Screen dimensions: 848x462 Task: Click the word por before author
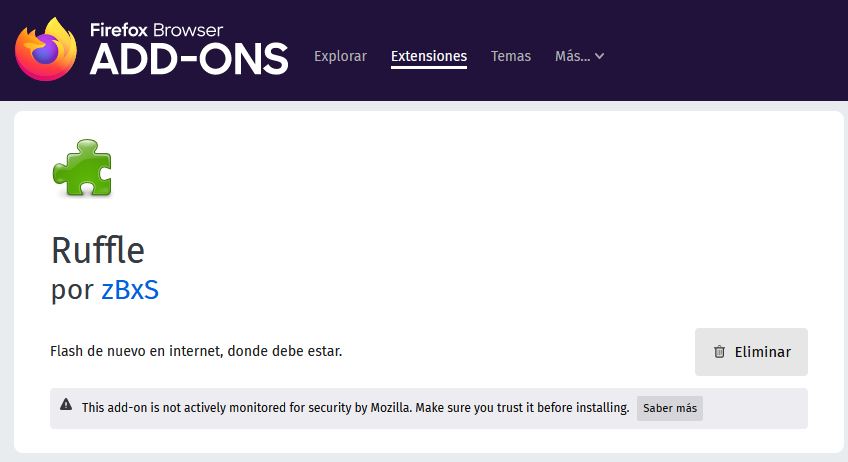[72, 291]
